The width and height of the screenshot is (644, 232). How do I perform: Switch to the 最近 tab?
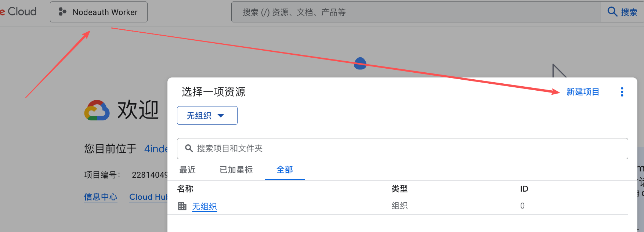point(187,170)
